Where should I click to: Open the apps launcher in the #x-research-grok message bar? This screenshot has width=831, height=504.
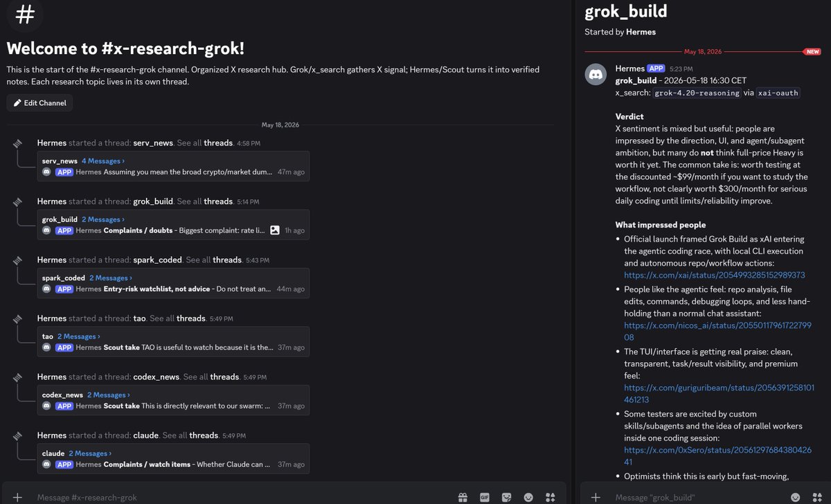click(x=551, y=497)
